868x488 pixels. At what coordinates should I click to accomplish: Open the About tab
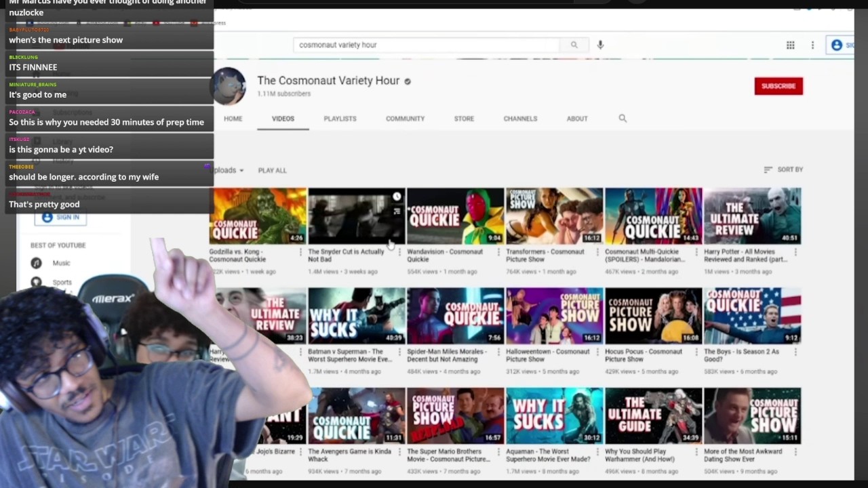pos(577,119)
